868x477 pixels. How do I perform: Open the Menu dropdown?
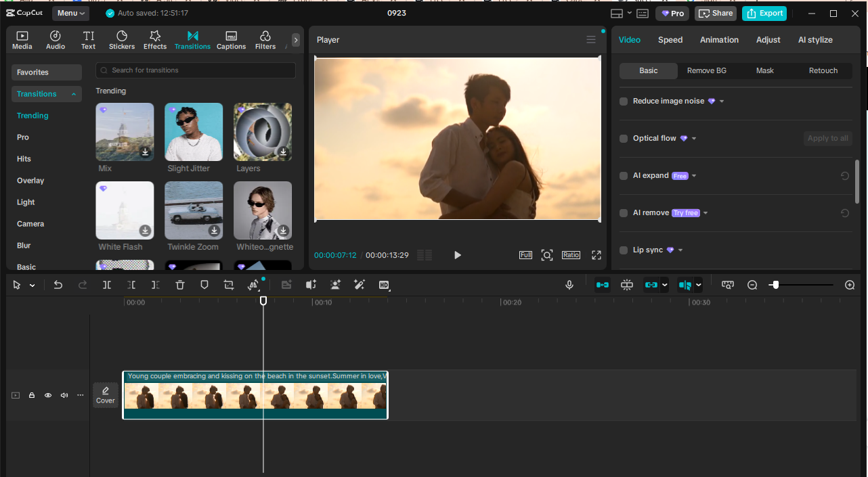pyautogui.click(x=70, y=13)
